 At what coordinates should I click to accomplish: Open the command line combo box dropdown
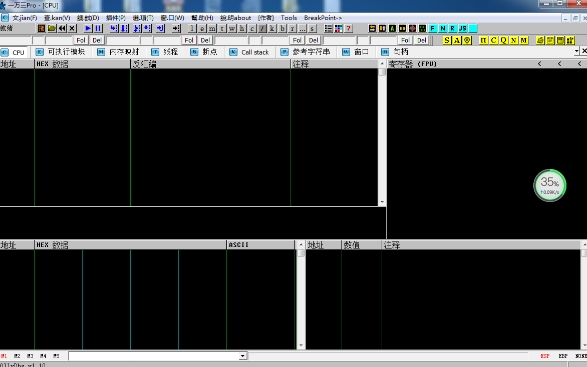click(x=243, y=356)
